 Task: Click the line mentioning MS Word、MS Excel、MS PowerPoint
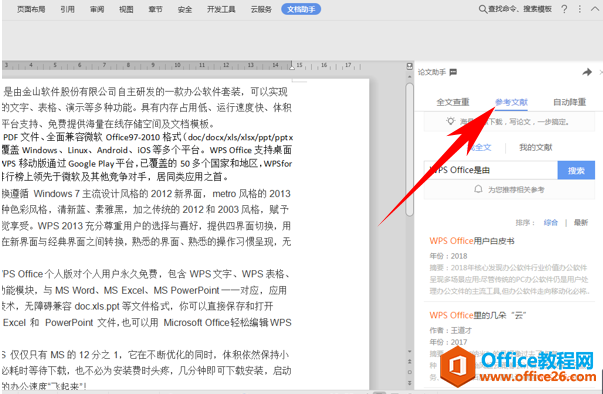pos(145,290)
